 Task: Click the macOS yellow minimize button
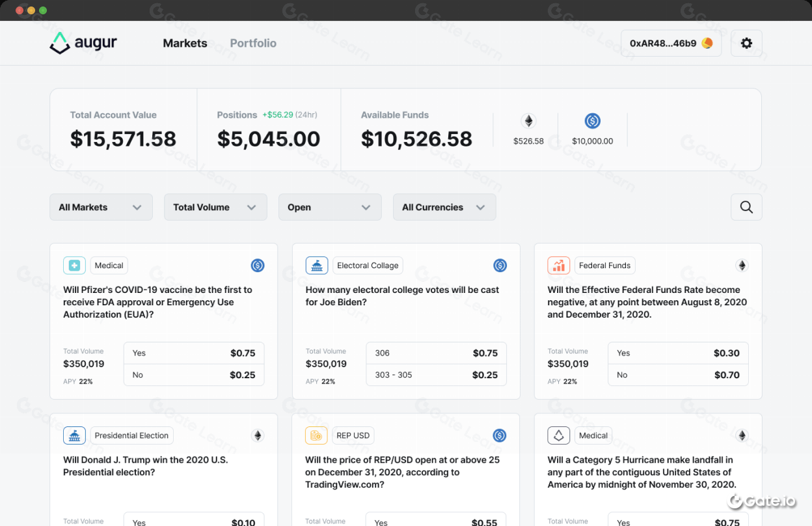pyautogui.click(x=31, y=10)
